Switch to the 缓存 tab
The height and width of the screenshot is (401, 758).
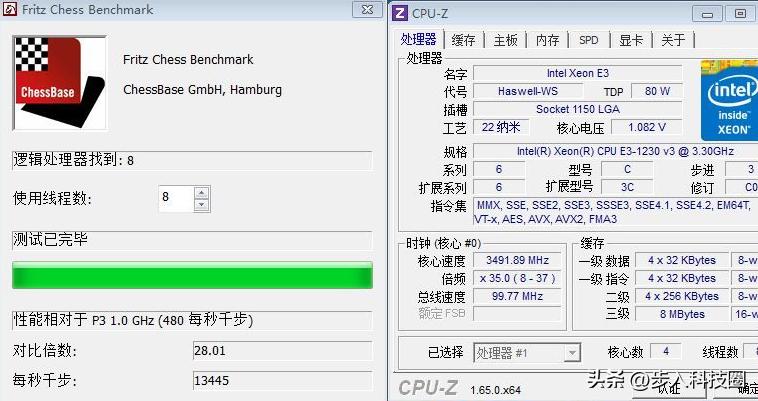pyautogui.click(x=463, y=40)
